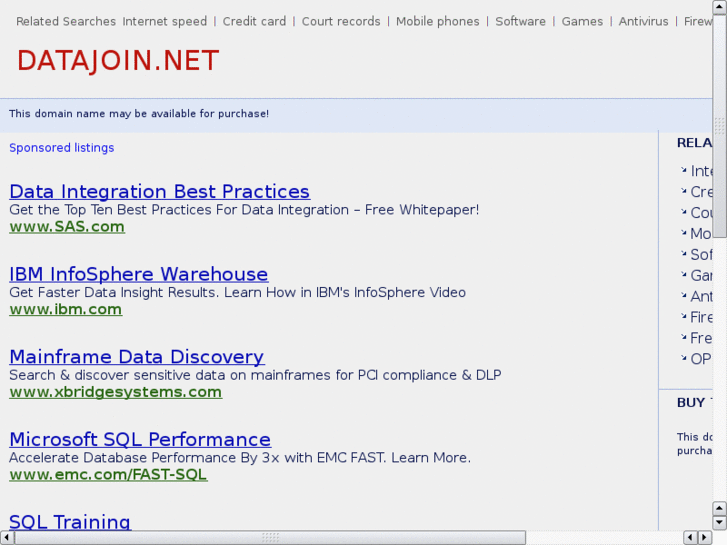
Task: Open the Antivirus related search
Action: [643, 21]
